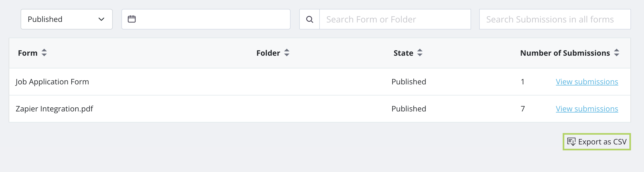Focus Search Submissions in all forms field

point(555,19)
